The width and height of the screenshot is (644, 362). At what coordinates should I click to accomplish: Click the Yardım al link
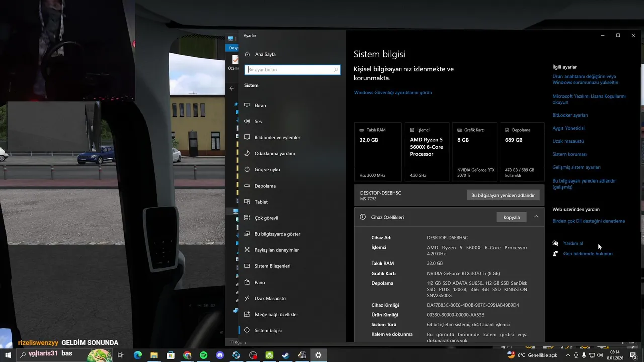coord(573,243)
